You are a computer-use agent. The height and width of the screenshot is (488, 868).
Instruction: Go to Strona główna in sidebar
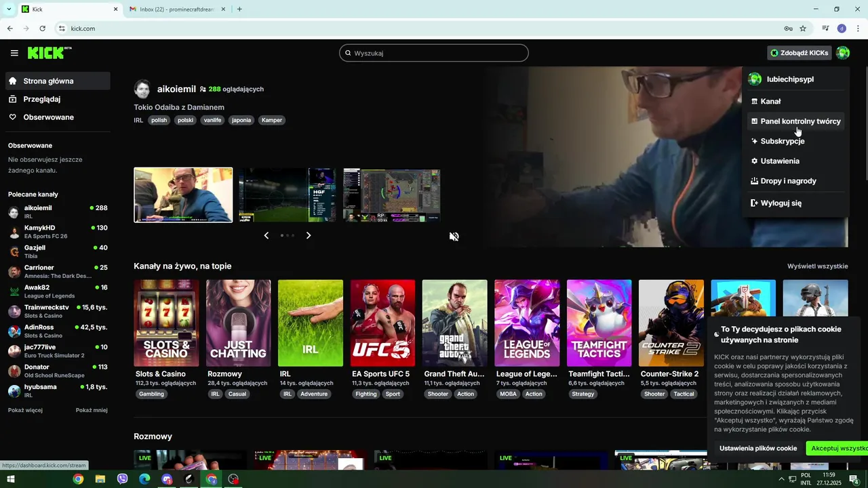coord(58,81)
